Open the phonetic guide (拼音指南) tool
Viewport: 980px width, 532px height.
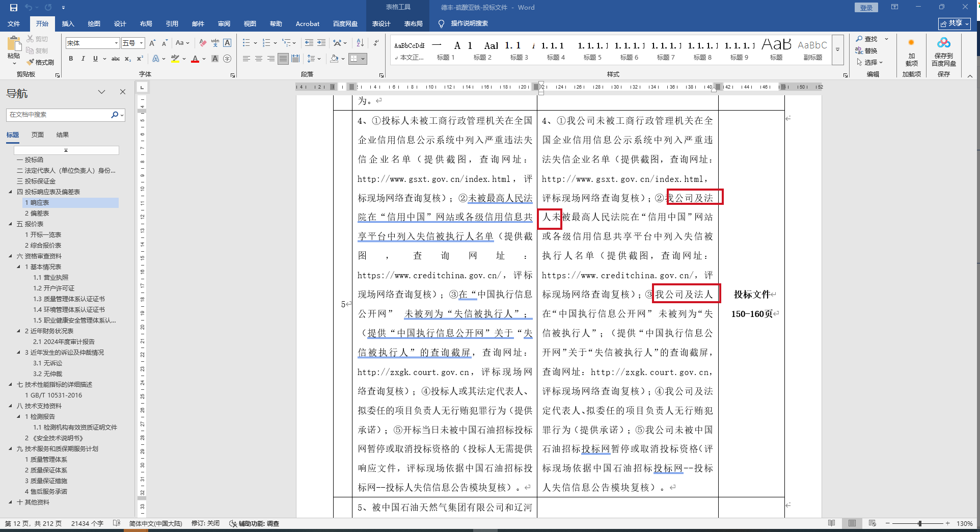click(215, 43)
